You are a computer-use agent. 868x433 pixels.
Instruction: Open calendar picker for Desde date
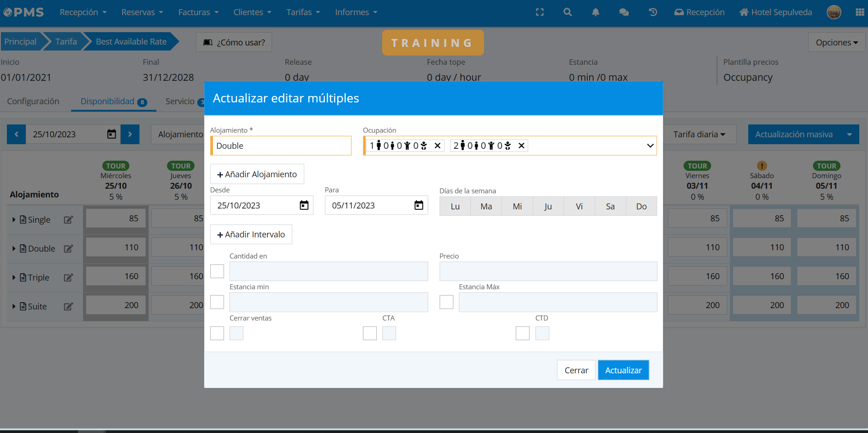(x=304, y=205)
